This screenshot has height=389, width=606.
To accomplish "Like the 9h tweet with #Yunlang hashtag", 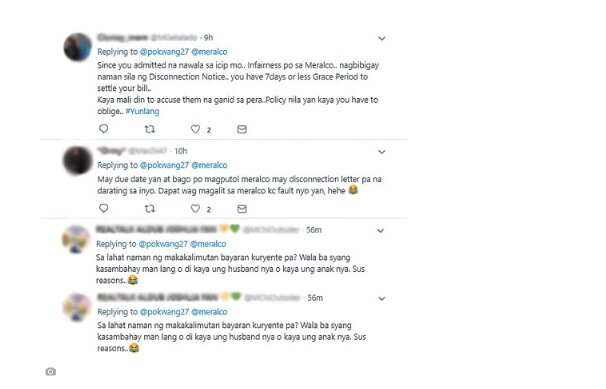I will (x=196, y=129).
